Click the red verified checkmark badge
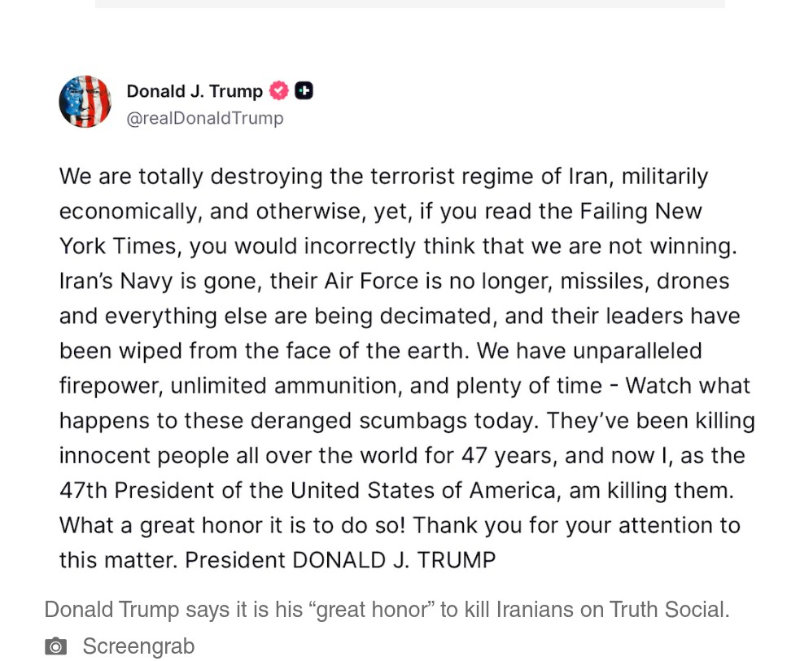 click(279, 91)
